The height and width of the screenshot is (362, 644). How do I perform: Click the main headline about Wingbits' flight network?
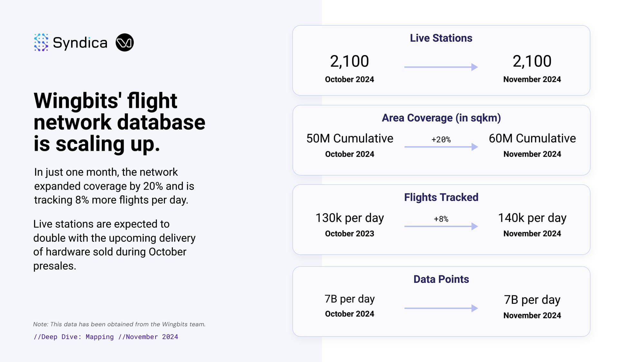tap(119, 122)
